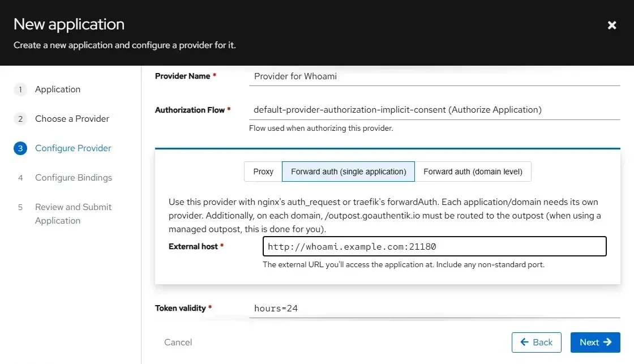Click the Authorization Flow label

tap(190, 110)
